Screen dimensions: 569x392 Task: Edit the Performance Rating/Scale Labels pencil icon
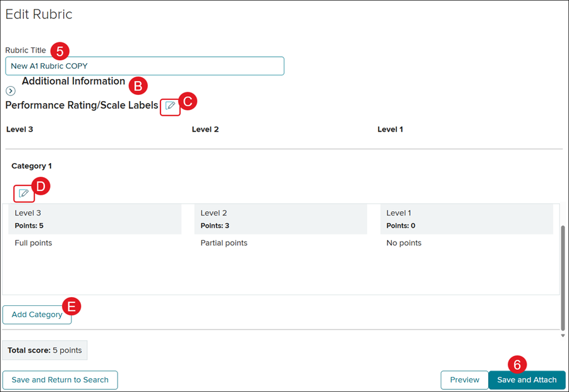pyautogui.click(x=170, y=106)
